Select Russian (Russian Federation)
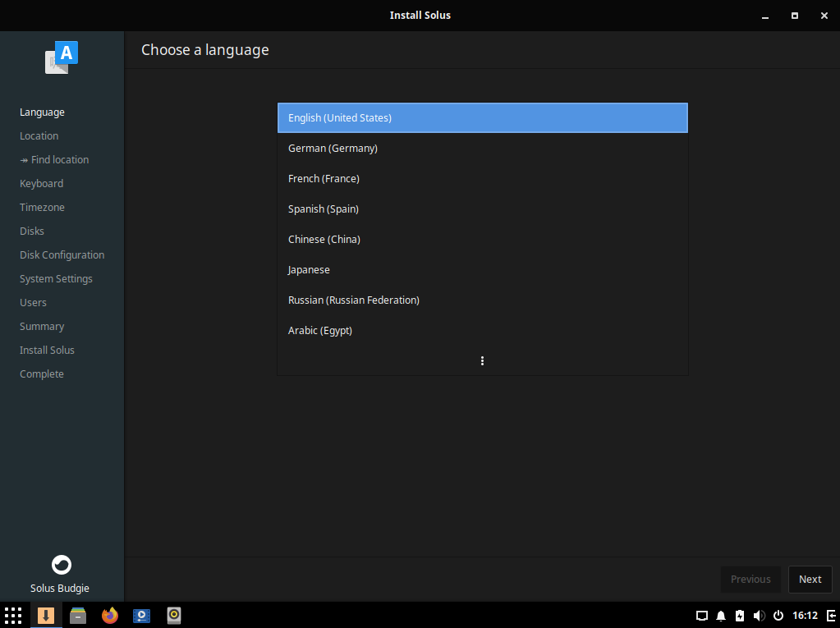Screen dimensions: 840x628 [x=482, y=300]
